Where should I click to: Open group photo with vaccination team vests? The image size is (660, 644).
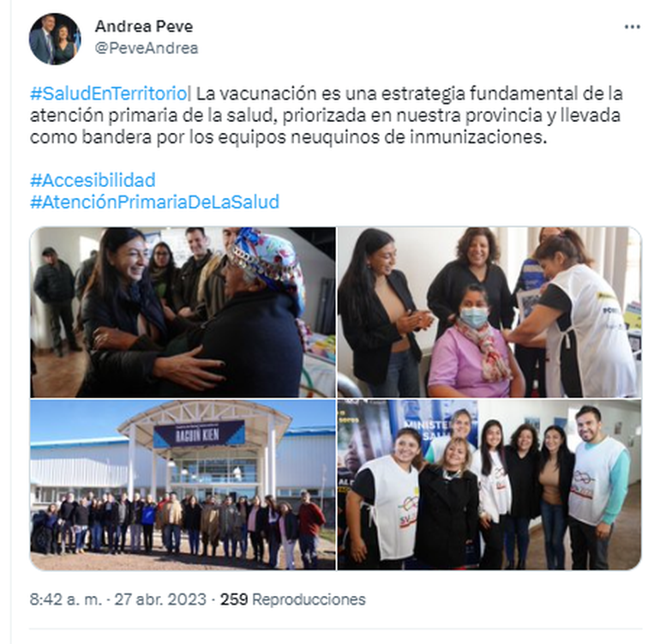tap(489, 485)
